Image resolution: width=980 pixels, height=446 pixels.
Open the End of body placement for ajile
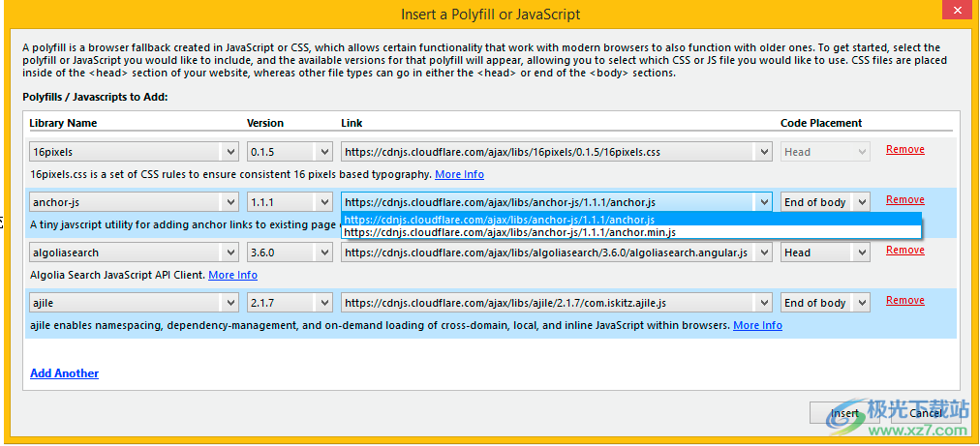click(x=825, y=303)
